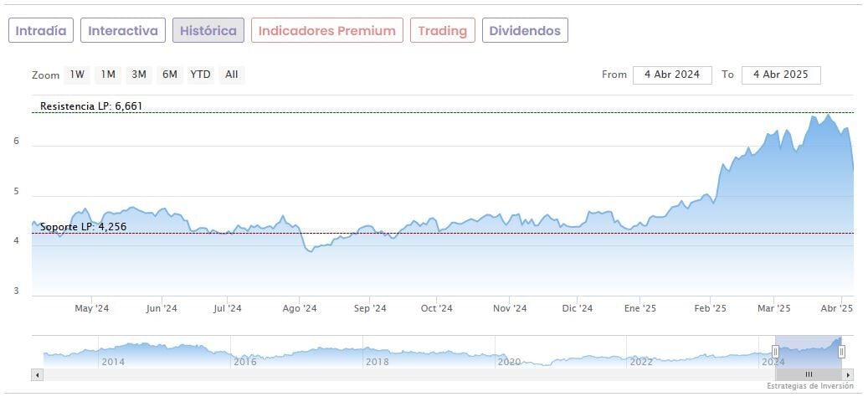Zoom chart to YTD
This screenshot has height=402, width=868.
coord(200,75)
